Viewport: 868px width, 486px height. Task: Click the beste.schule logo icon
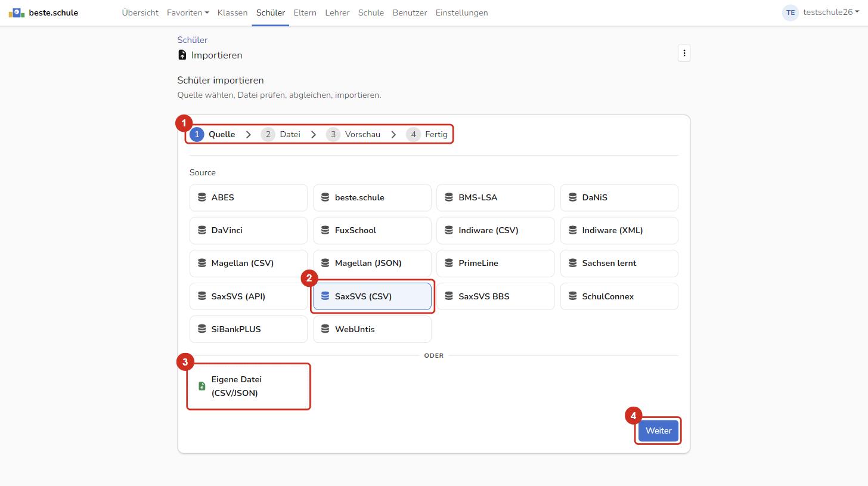coord(17,13)
